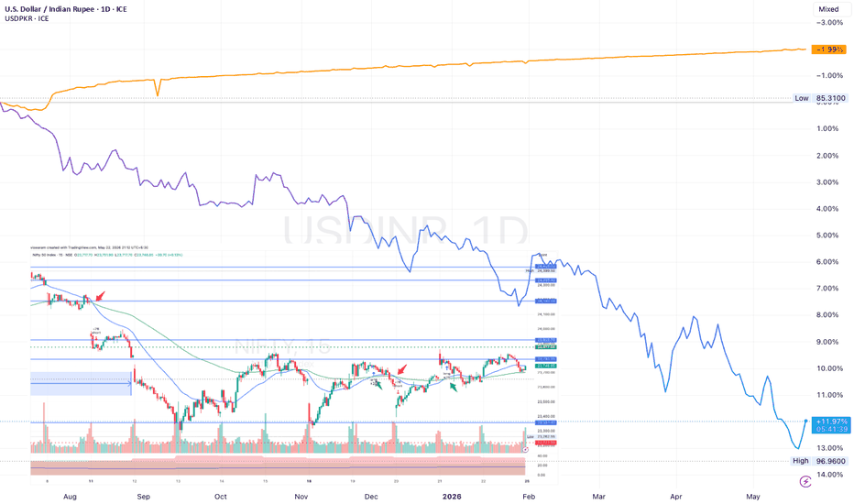The width and height of the screenshot is (854, 504).
Task: Click the May label on time axis
Action: pyautogui.click(x=752, y=497)
